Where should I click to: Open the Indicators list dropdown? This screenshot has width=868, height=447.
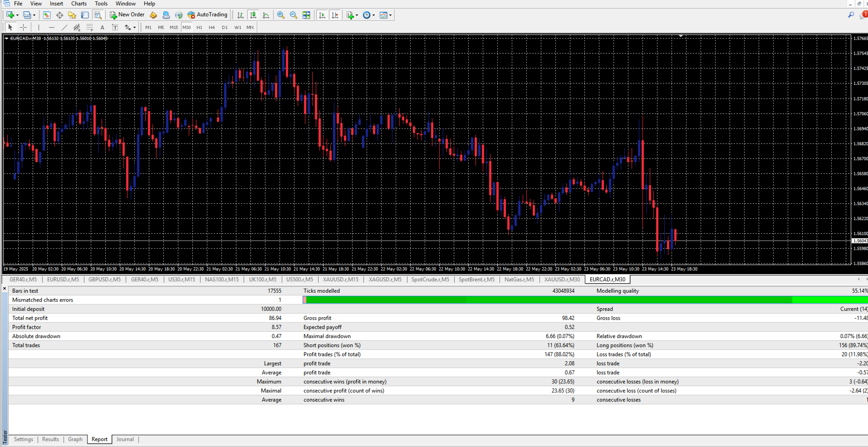point(352,15)
